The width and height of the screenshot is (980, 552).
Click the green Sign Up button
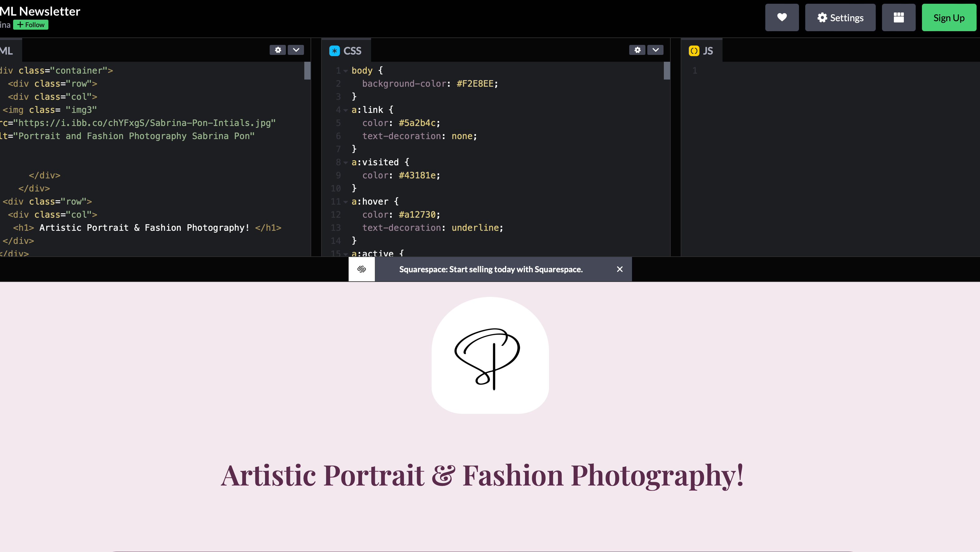948,17
